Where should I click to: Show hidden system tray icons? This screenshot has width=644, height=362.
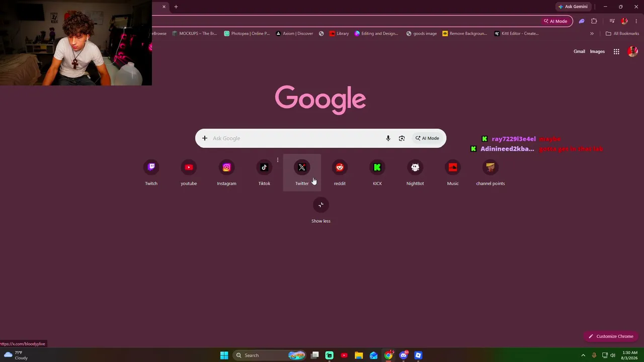(583, 355)
